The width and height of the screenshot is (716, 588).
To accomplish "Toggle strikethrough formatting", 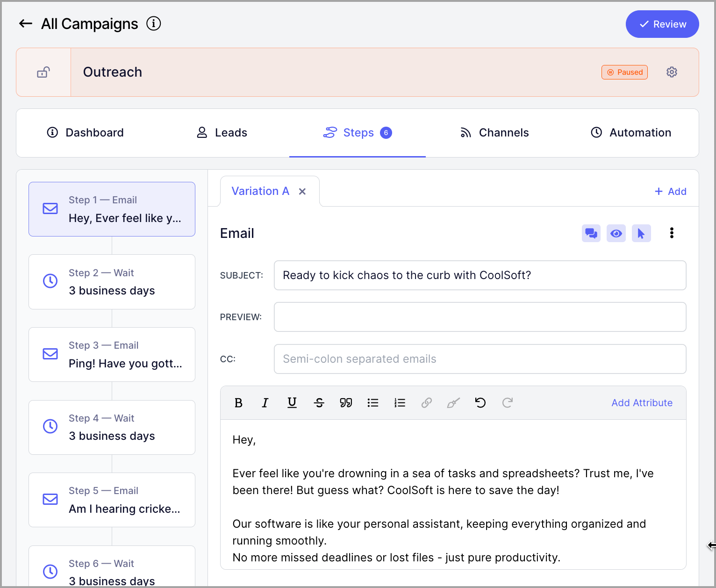I will click(319, 403).
